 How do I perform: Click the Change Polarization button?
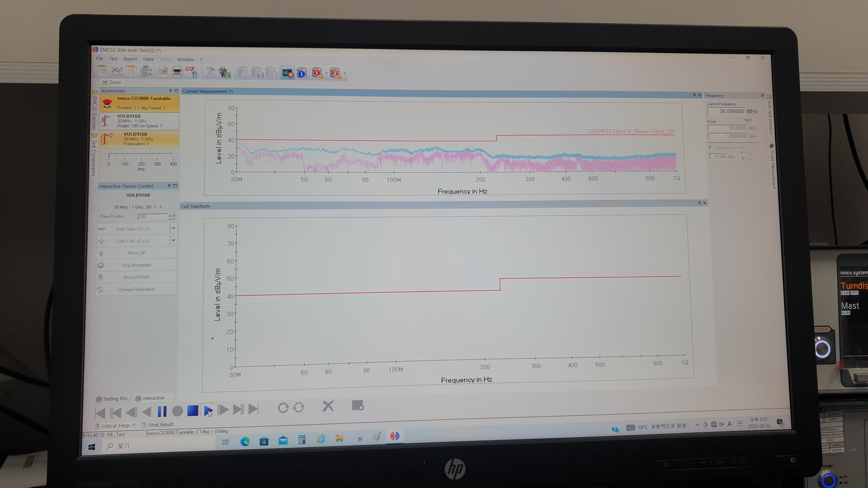[136, 289]
